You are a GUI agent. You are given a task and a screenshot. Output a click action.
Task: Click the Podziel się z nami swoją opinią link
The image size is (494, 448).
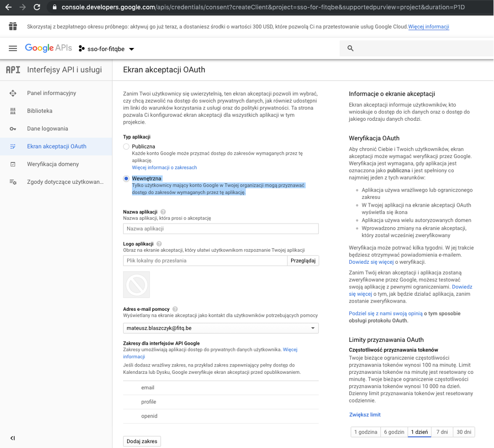(386, 313)
